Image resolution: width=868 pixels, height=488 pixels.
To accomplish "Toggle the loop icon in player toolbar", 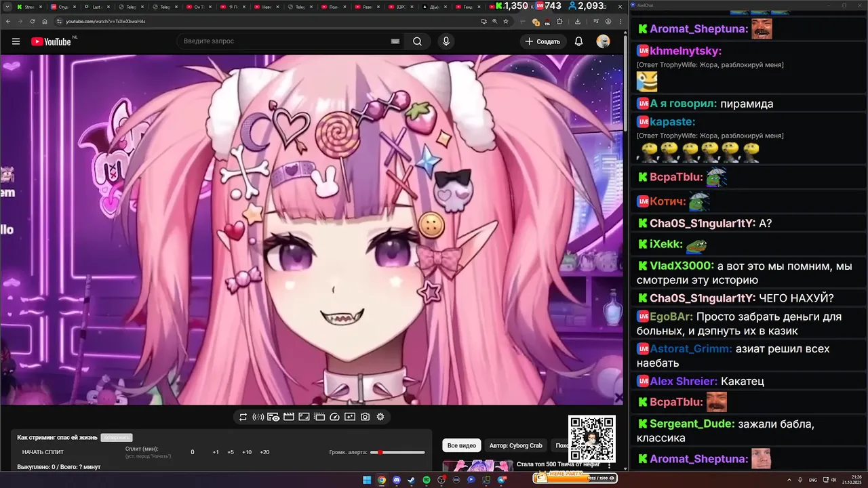I will point(243,417).
